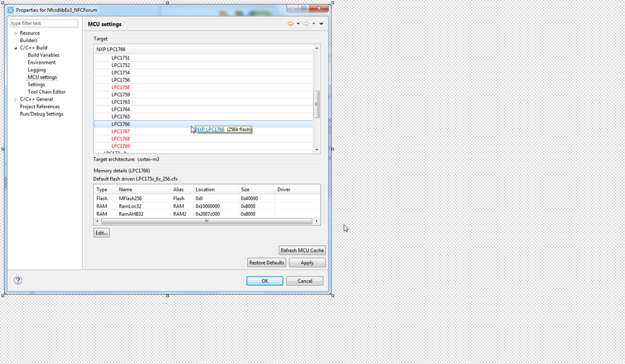Image resolution: width=625 pixels, height=364 pixels.
Task: Click the target list scroll up arrow
Action: click(317, 48)
